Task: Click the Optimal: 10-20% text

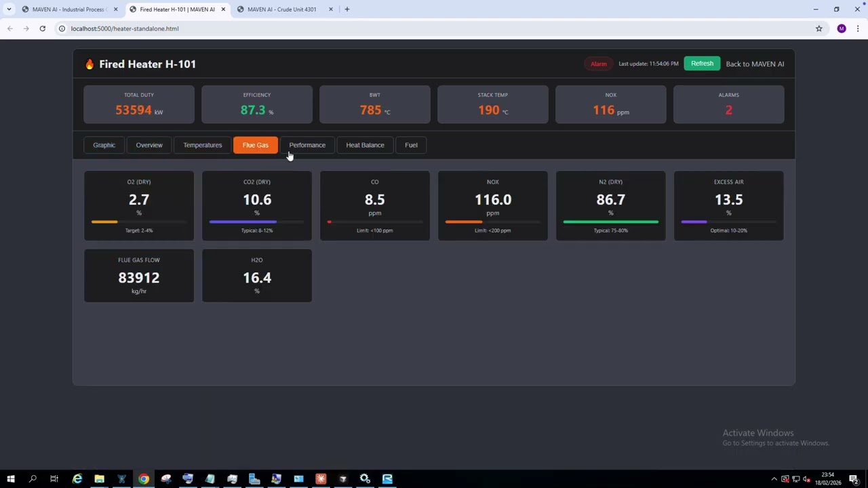Action: (x=728, y=230)
